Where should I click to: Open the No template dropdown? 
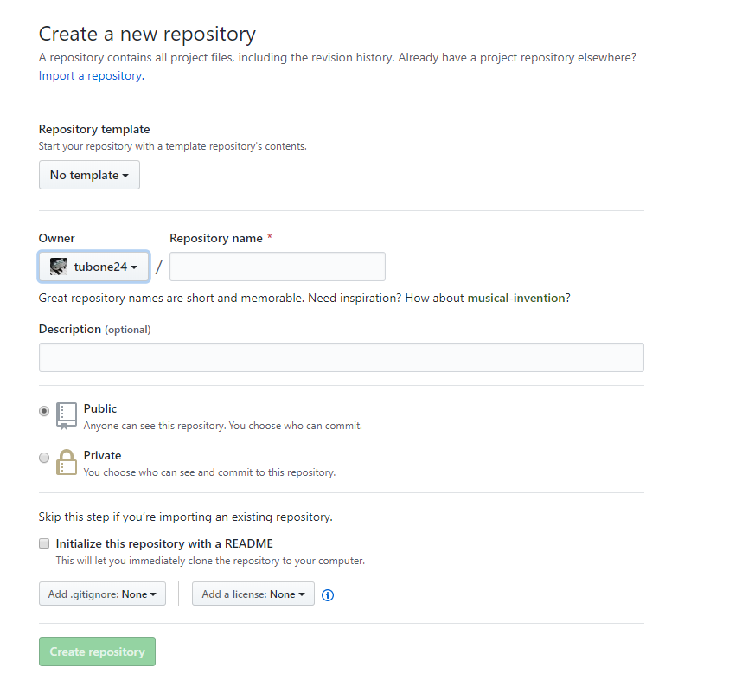coord(89,175)
